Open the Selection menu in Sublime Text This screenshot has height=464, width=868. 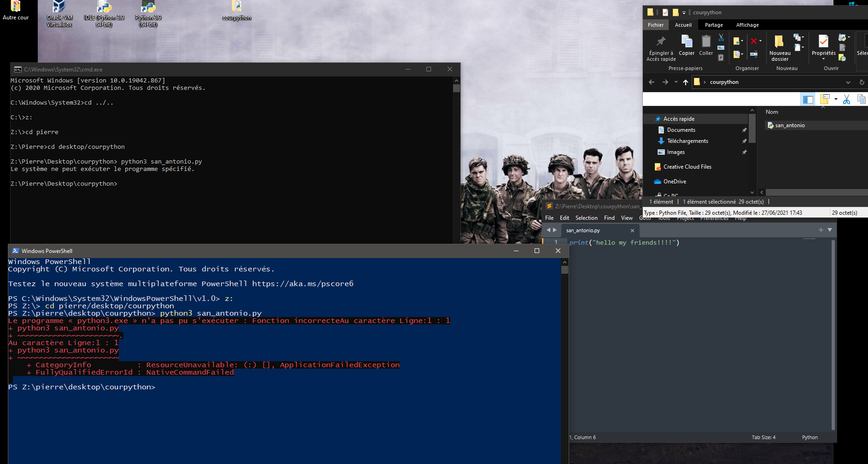tap(586, 218)
